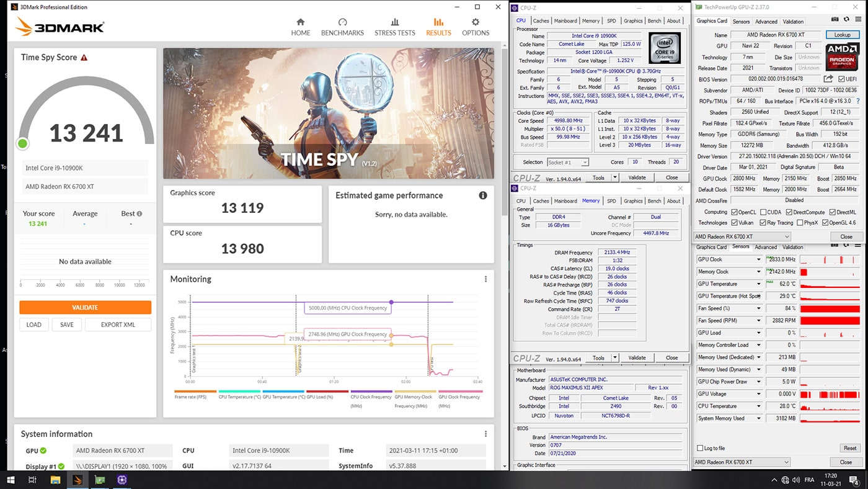Open 3DMark Benchmarks section
This screenshot has width=868, height=489.
(342, 27)
